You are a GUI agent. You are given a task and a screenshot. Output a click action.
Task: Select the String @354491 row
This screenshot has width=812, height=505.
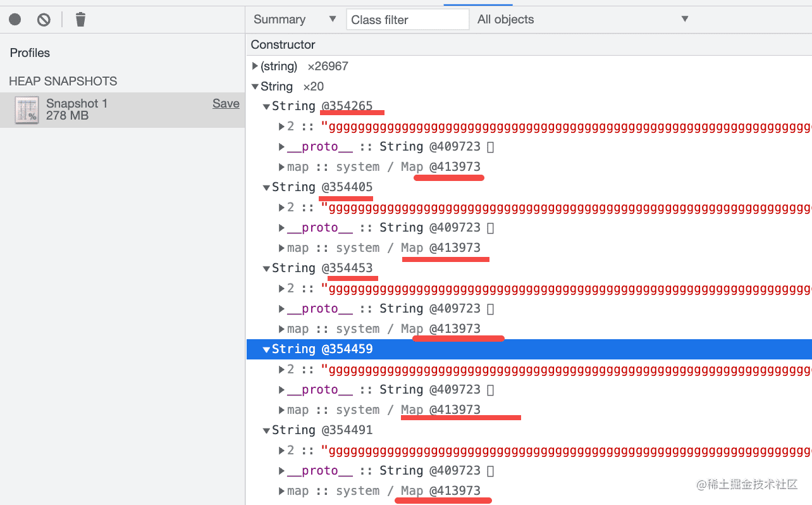tap(323, 430)
